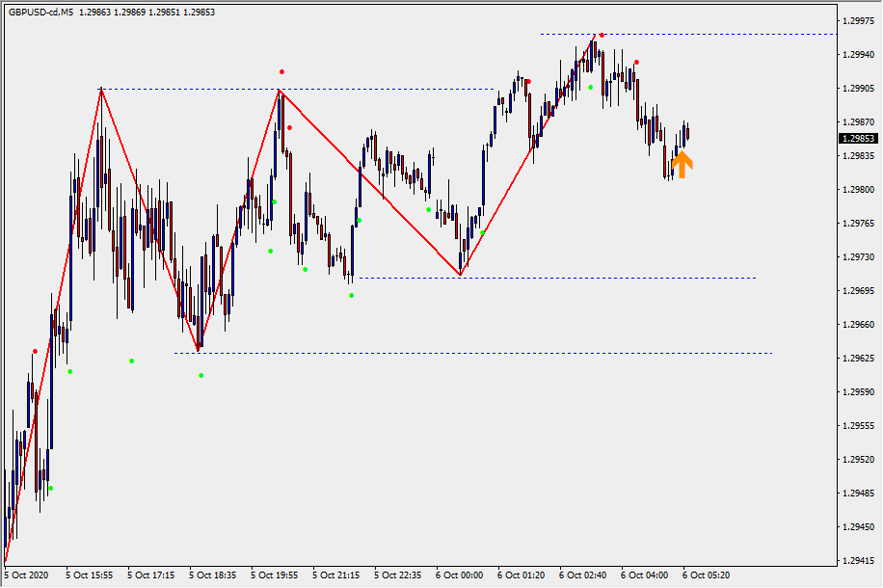The image size is (883, 588).
Task: Click the 5 Oct 18:35 time label
Action: pyautogui.click(x=212, y=575)
